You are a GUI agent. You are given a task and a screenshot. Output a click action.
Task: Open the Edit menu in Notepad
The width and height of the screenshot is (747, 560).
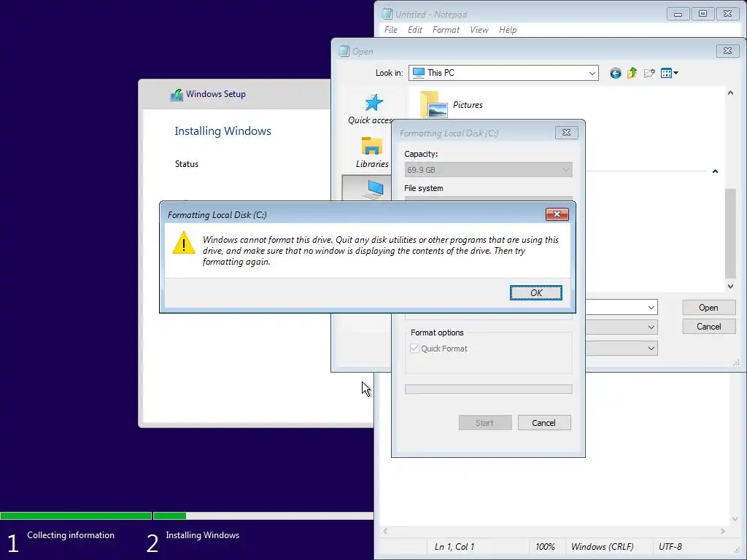point(414,29)
